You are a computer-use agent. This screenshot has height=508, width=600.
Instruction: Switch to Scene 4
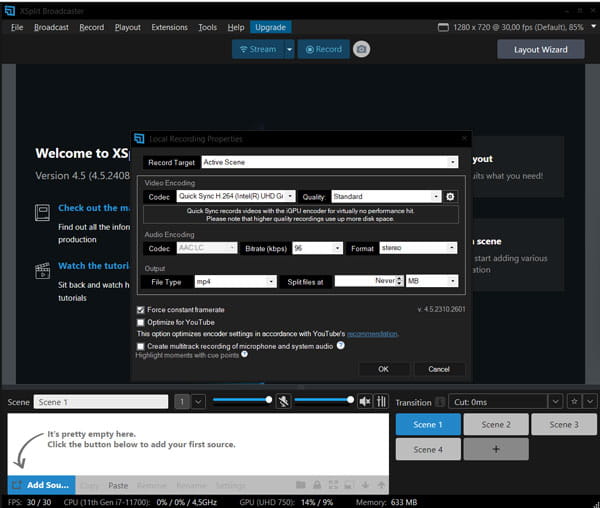click(x=428, y=449)
